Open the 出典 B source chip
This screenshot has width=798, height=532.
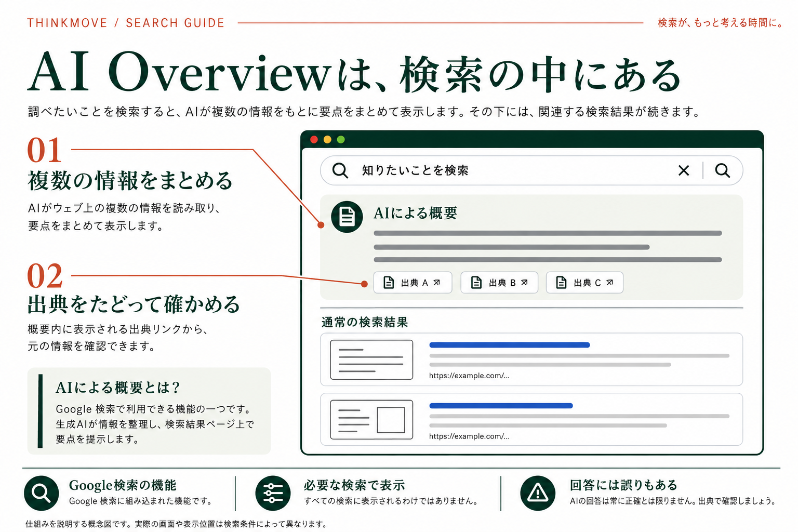coord(499,283)
